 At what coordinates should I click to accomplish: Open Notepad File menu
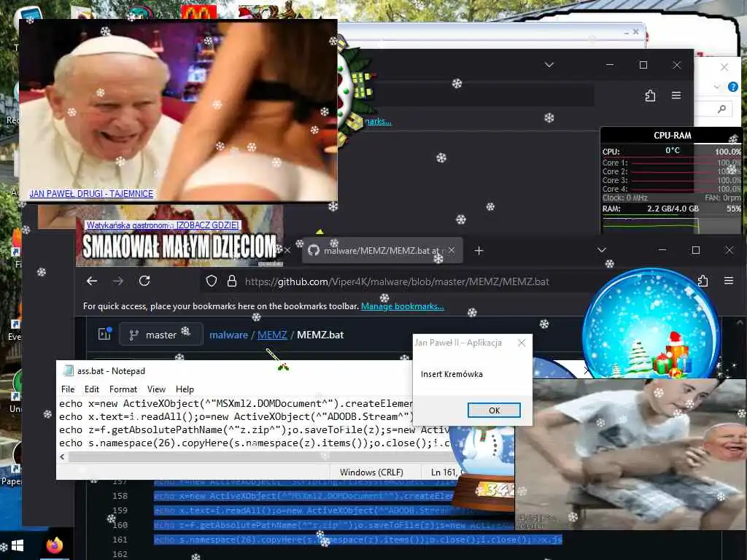68,389
